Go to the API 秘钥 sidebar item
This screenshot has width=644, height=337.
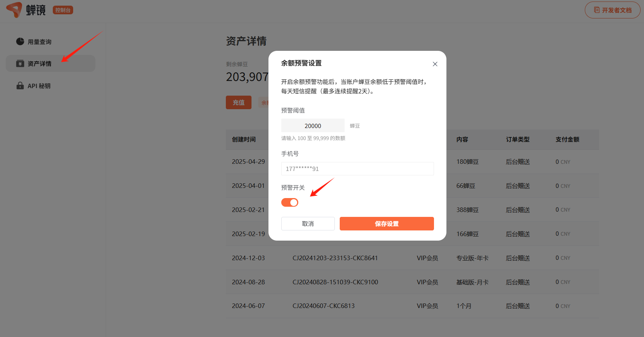(39, 86)
